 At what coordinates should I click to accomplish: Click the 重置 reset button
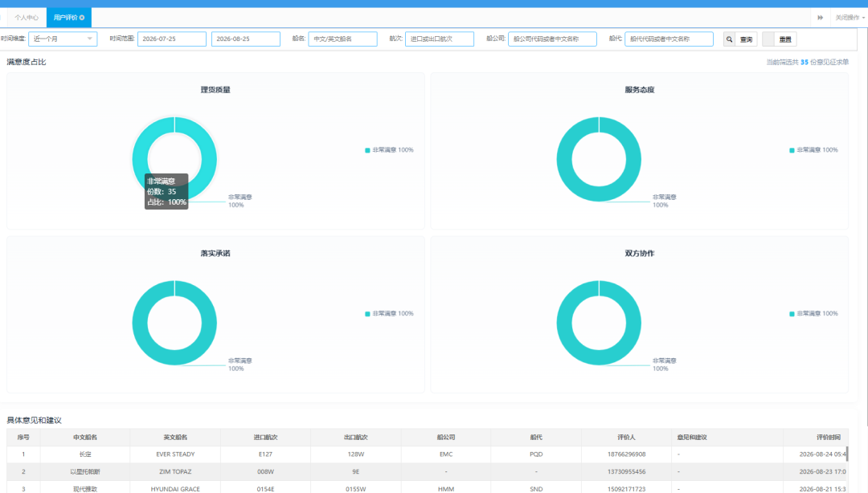(x=780, y=39)
